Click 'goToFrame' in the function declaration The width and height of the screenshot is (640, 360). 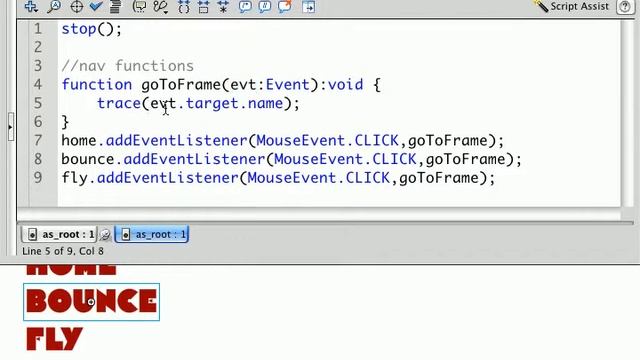click(x=181, y=84)
